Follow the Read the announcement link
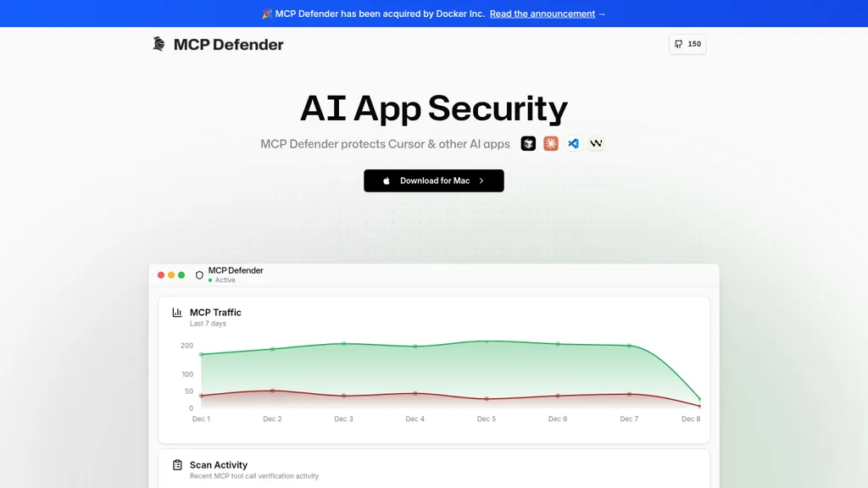This screenshot has height=488, width=868. coord(542,14)
